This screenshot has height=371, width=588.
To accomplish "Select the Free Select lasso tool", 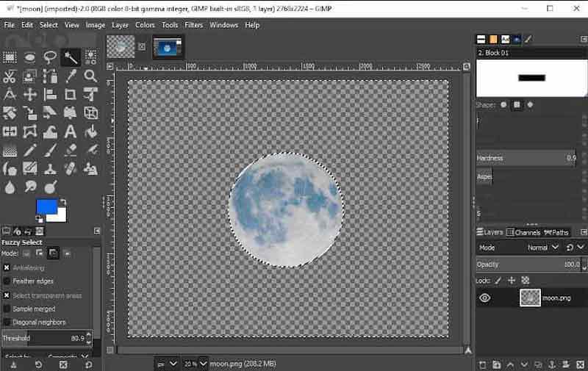I will coord(50,57).
